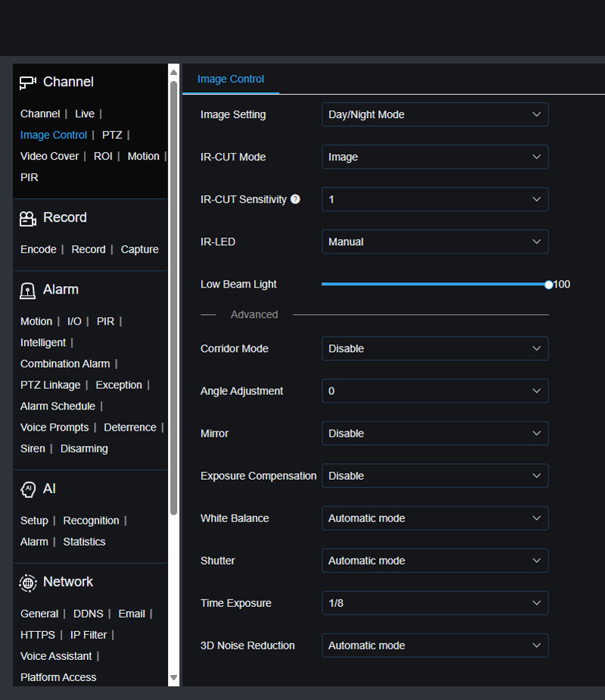The width and height of the screenshot is (605, 700).
Task: Switch to the Image Control tab
Action: click(x=230, y=79)
